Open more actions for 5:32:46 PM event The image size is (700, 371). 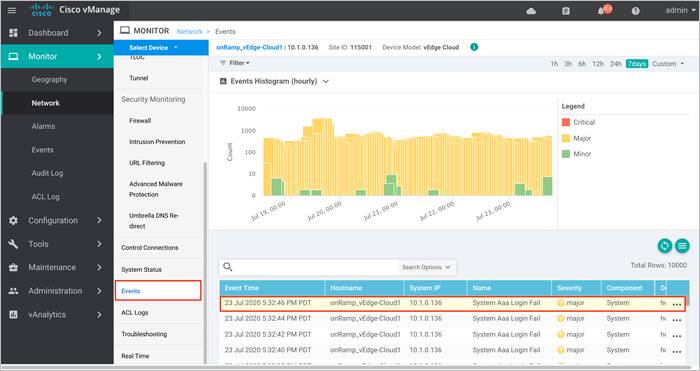pyautogui.click(x=677, y=304)
